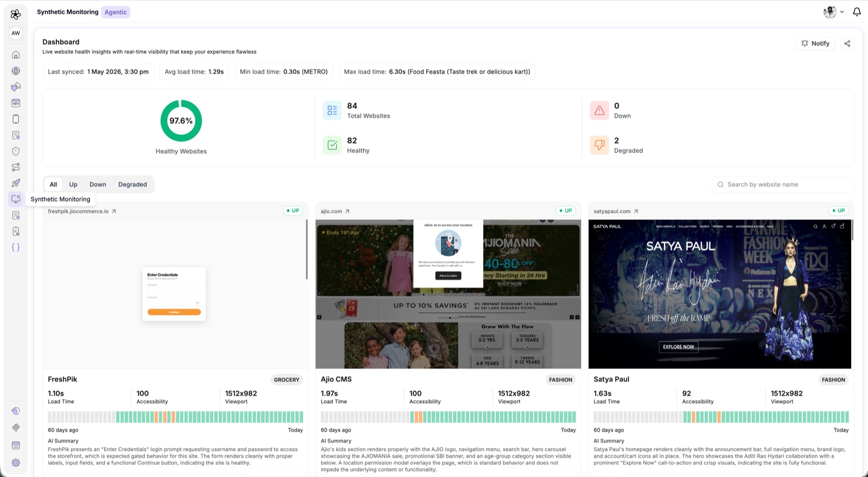Image resolution: width=868 pixels, height=477 pixels.
Task: Click the FASHION tag on Ajio CMS card
Action: coord(560,380)
